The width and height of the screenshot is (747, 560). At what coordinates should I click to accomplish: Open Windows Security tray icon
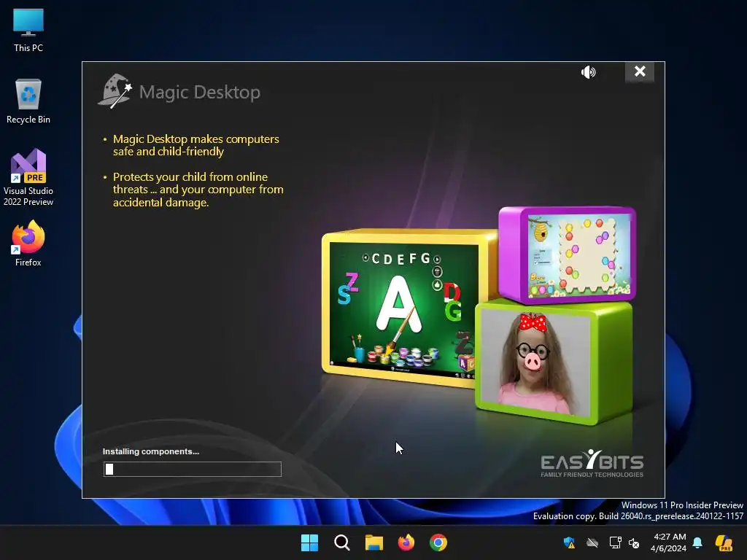569,542
